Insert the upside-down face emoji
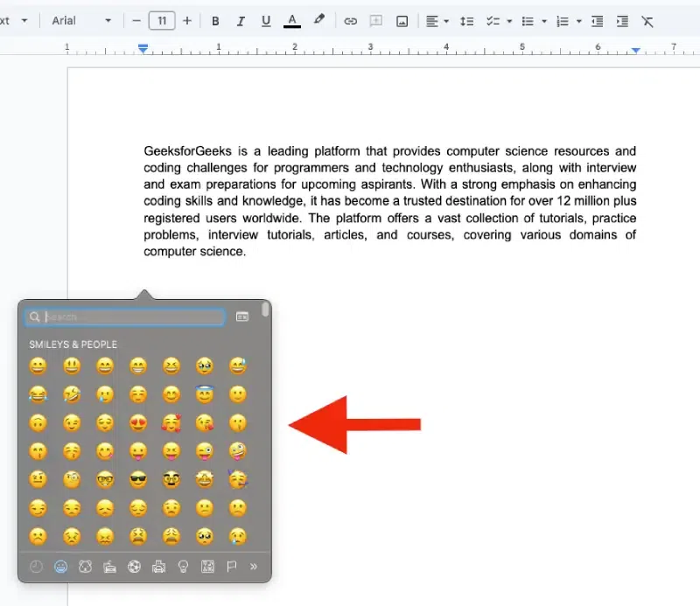 tap(38, 422)
